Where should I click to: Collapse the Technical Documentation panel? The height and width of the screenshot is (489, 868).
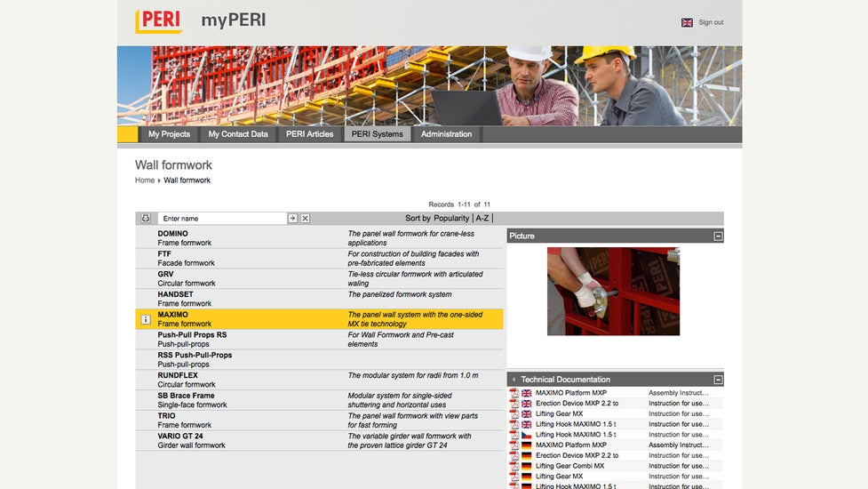click(x=718, y=380)
